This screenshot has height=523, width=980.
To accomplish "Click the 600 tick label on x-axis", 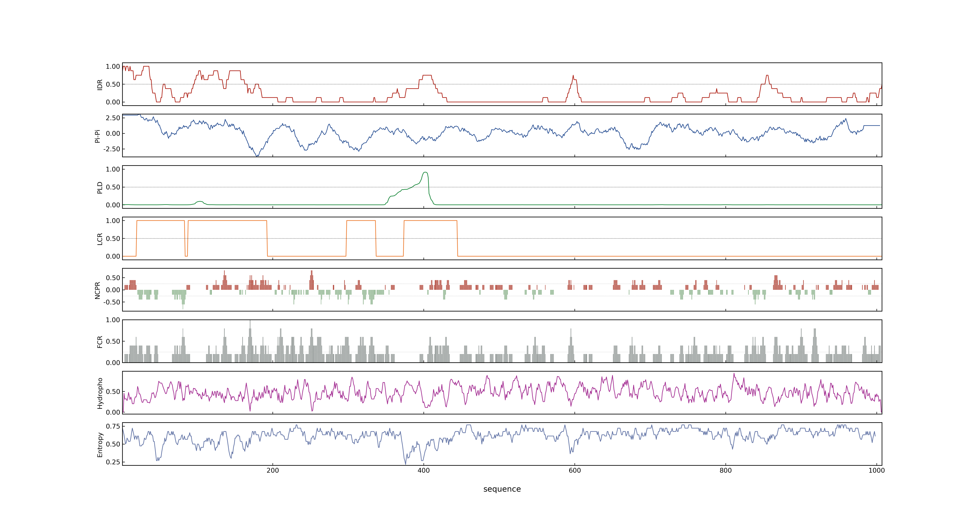I will coord(575,470).
